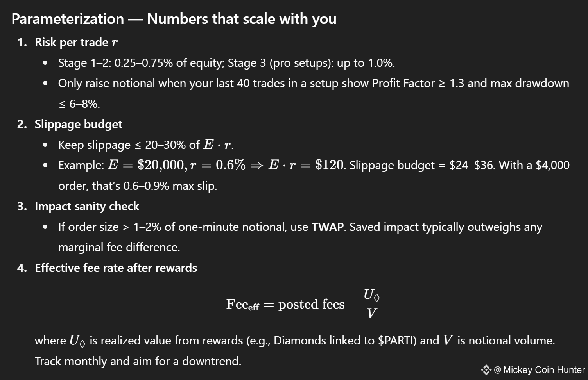
Task: Click the Slippage budget heading
Action: point(79,124)
